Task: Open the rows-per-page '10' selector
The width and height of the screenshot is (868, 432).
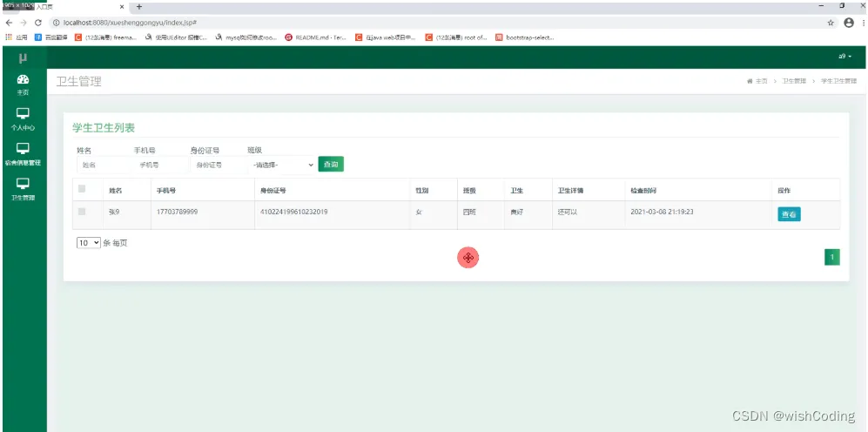Action: coord(89,243)
